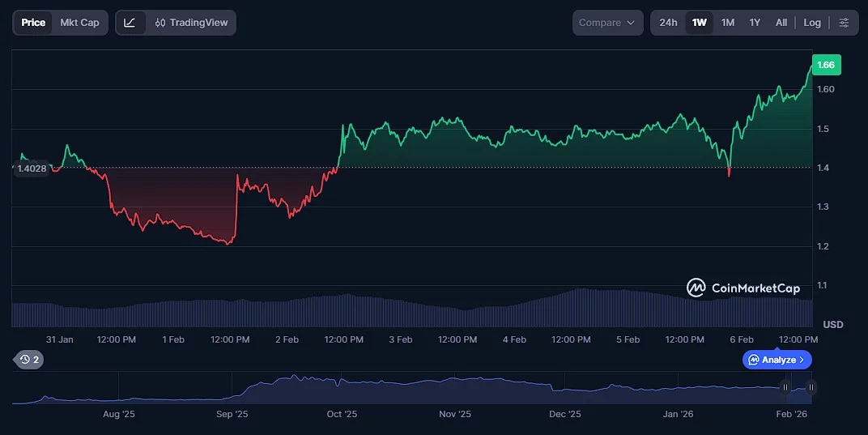Grab the right range selector handle
This screenshot has width=868, height=435.
[x=811, y=388]
